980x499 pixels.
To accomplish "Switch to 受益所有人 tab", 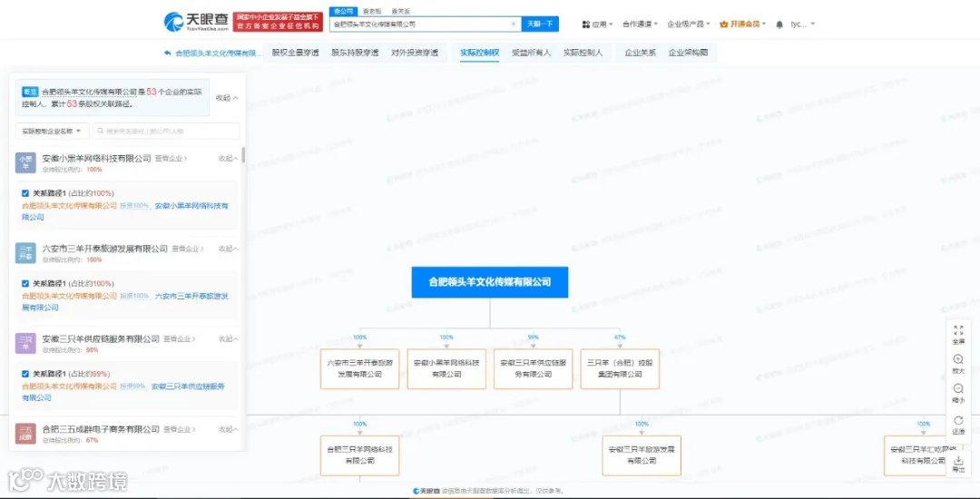I will click(x=531, y=54).
